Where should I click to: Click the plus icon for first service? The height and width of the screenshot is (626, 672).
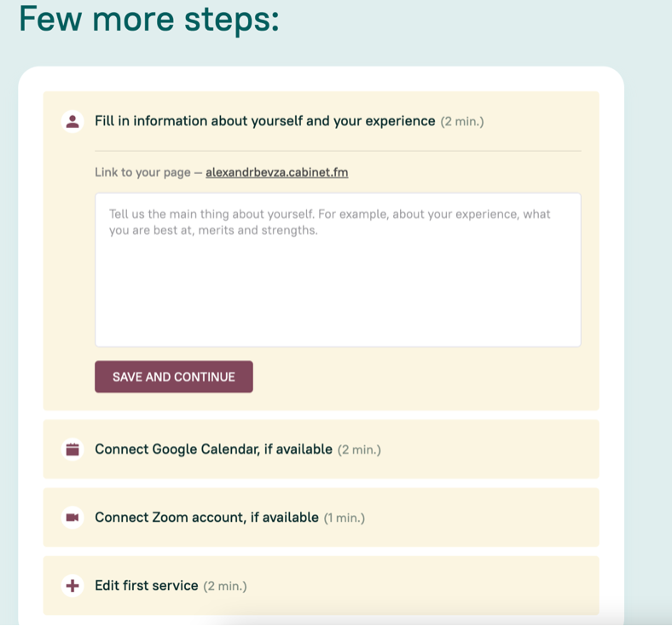(x=72, y=586)
